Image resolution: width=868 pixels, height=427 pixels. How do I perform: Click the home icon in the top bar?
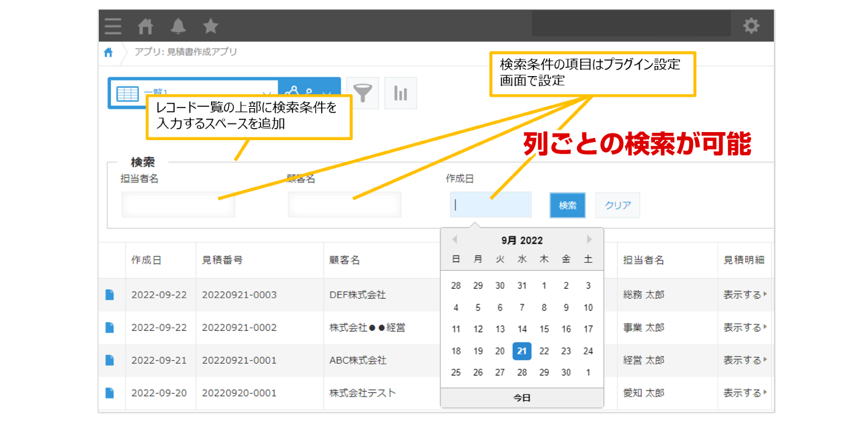[x=146, y=27]
